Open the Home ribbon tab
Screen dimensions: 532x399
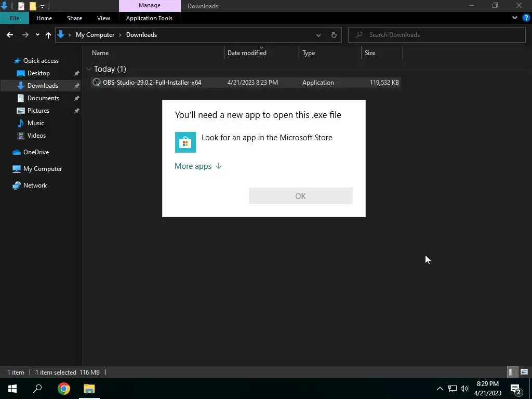44,18
